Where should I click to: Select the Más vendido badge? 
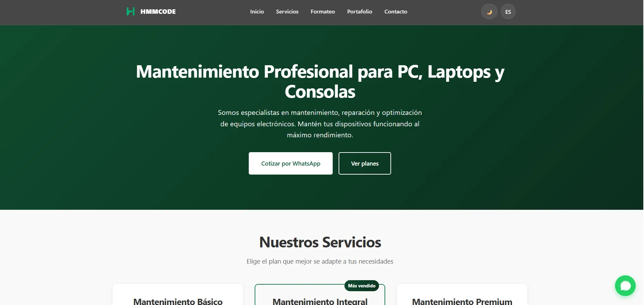pos(362,286)
